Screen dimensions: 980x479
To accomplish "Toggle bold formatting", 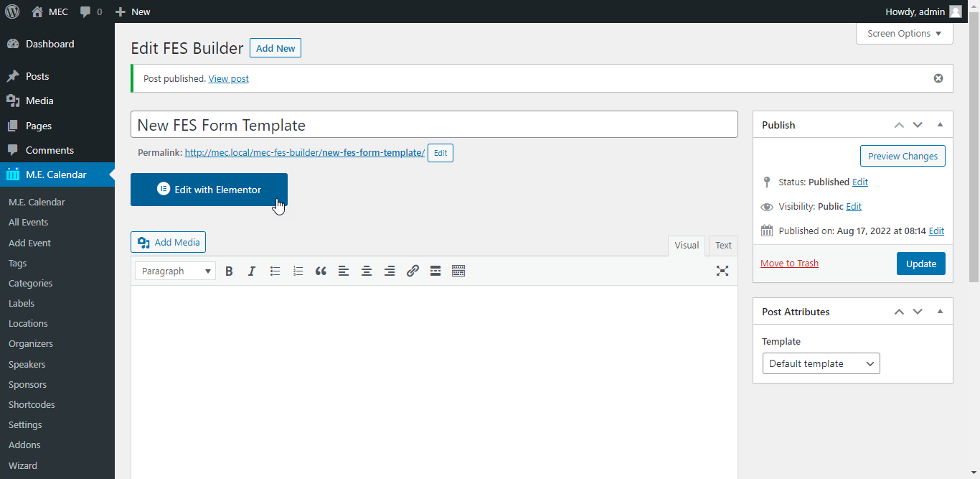I will click(229, 271).
